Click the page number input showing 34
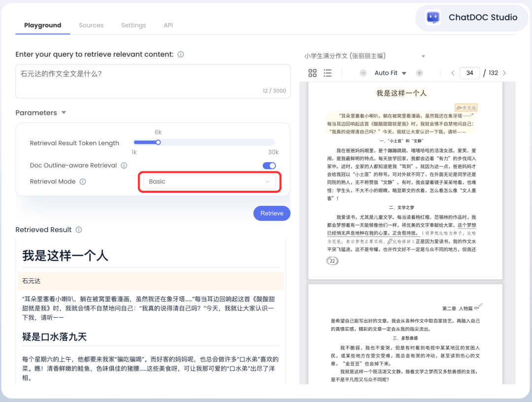 [x=469, y=72]
